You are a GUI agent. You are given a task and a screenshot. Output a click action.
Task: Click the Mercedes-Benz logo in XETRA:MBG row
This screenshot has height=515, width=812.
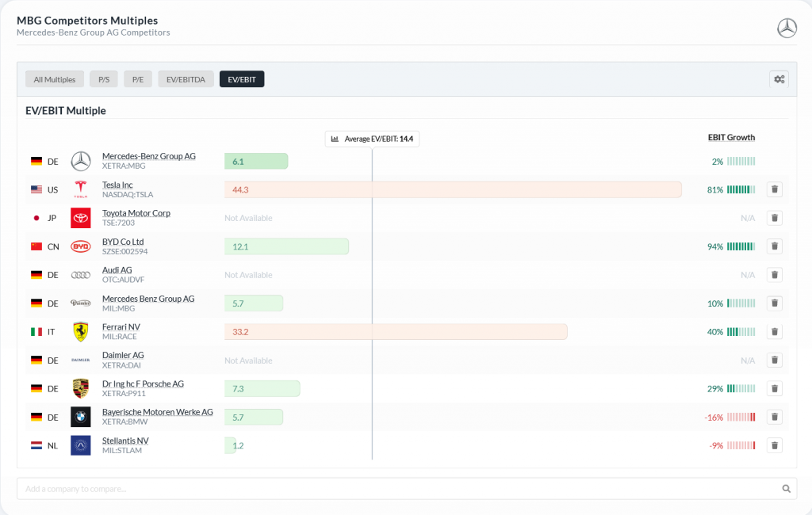(81, 162)
